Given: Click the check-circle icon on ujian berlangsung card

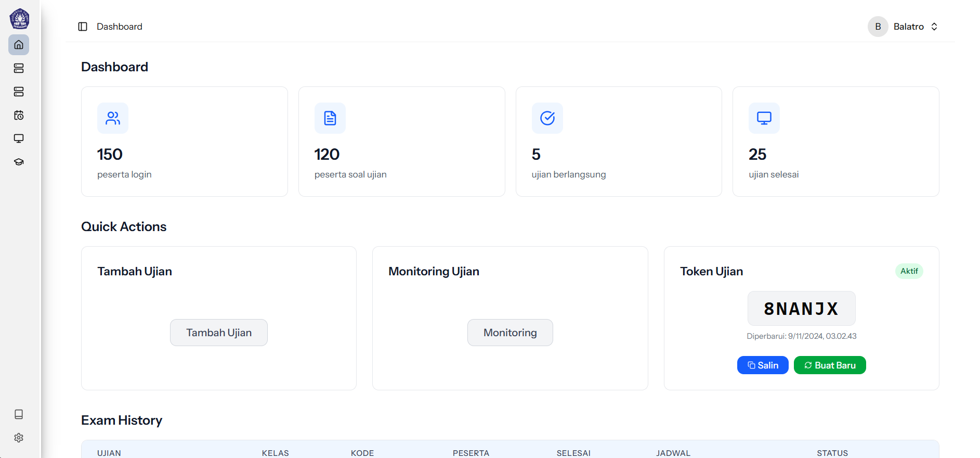Looking at the screenshot, I should (x=547, y=118).
